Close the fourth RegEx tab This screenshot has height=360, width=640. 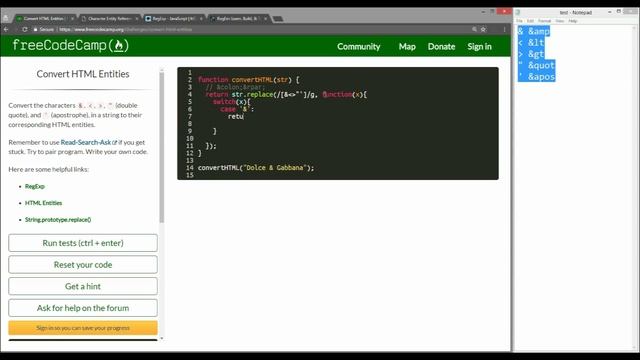point(265,19)
